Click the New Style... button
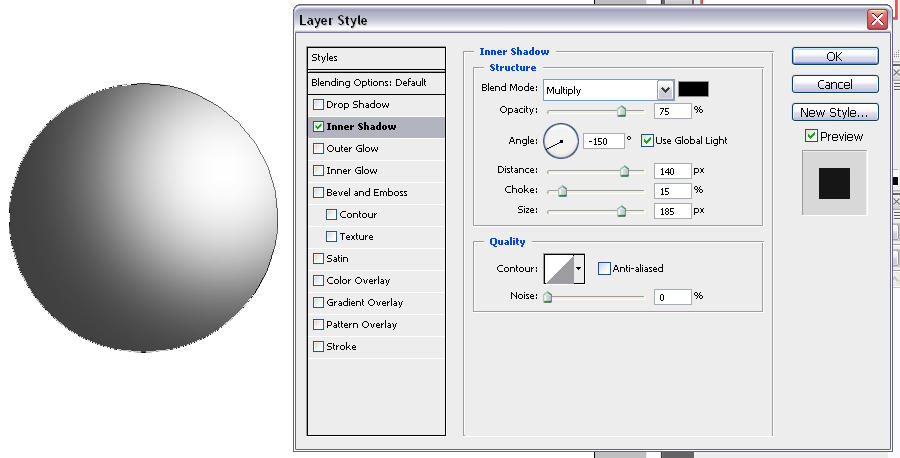The width and height of the screenshot is (900, 458). coord(835,112)
